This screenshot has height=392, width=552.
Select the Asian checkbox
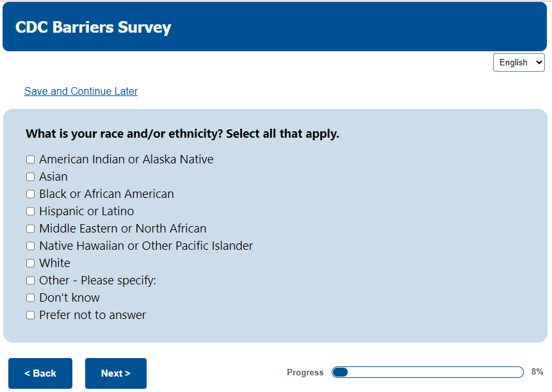[30, 177]
